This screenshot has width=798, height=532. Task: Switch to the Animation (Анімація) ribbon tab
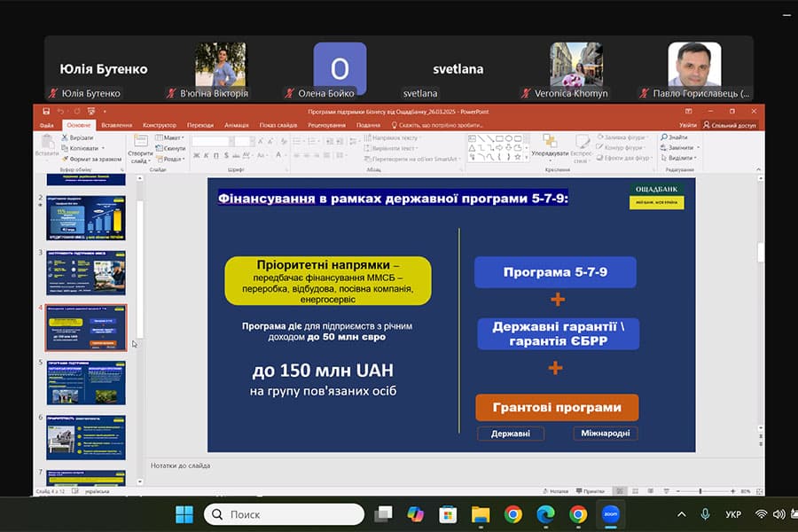[x=237, y=125]
